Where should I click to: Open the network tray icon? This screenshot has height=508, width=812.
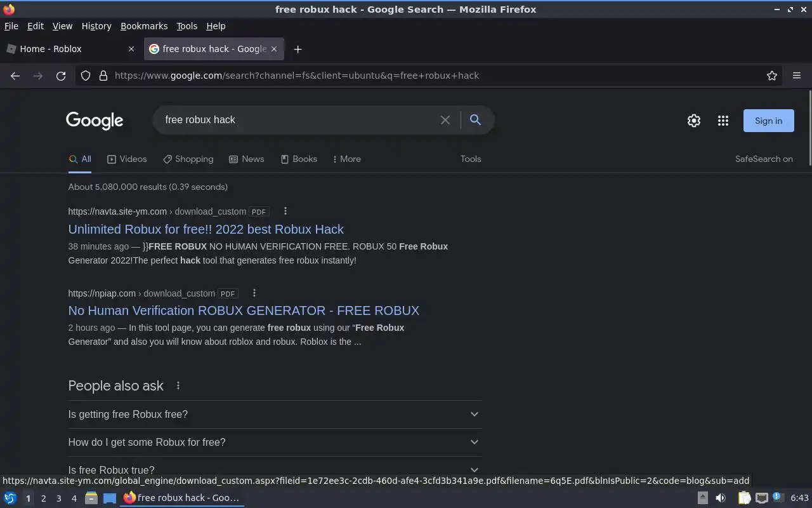(762, 498)
